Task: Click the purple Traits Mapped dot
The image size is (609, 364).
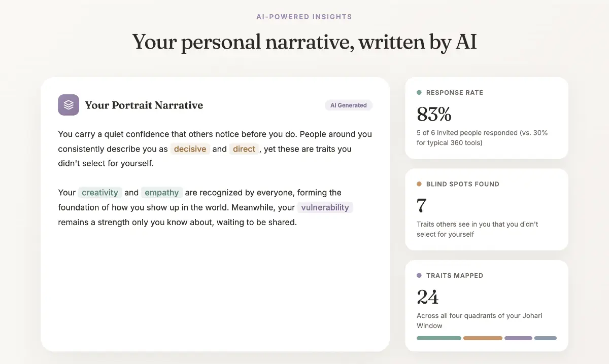Action: (x=419, y=276)
